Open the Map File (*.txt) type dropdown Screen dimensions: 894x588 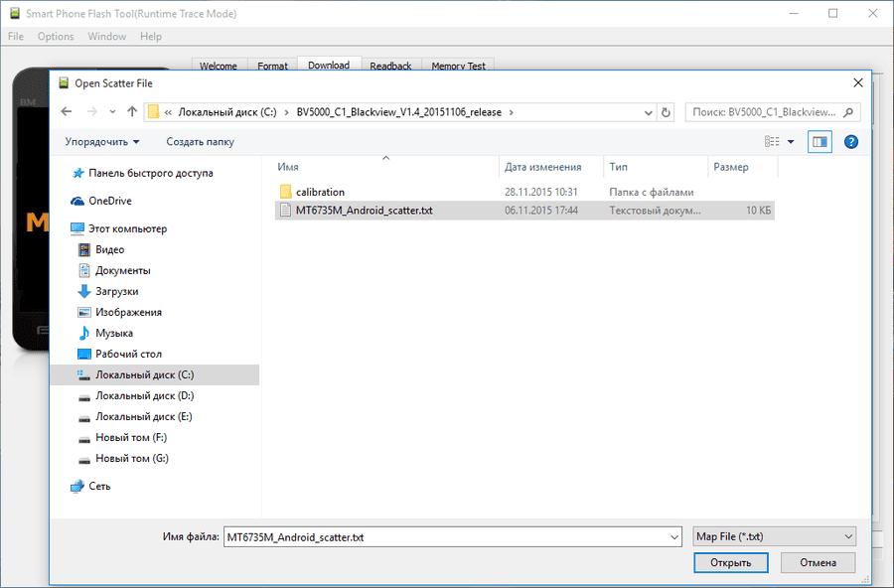point(774,536)
